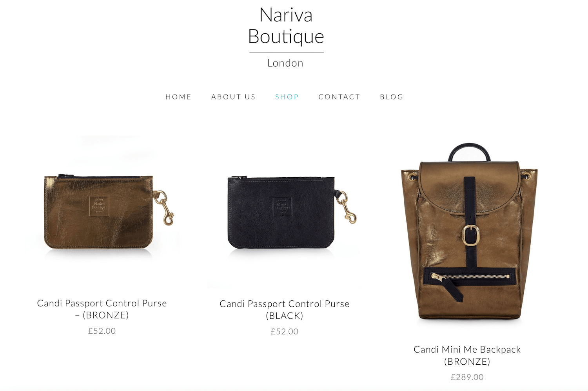Open the black Passport Control Purse image

(x=285, y=212)
